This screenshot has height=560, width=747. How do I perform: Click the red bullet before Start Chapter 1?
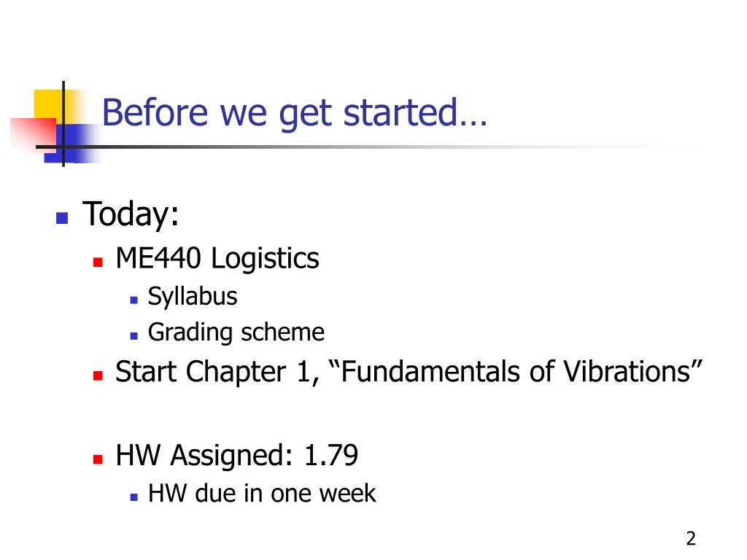pyautogui.click(x=98, y=376)
